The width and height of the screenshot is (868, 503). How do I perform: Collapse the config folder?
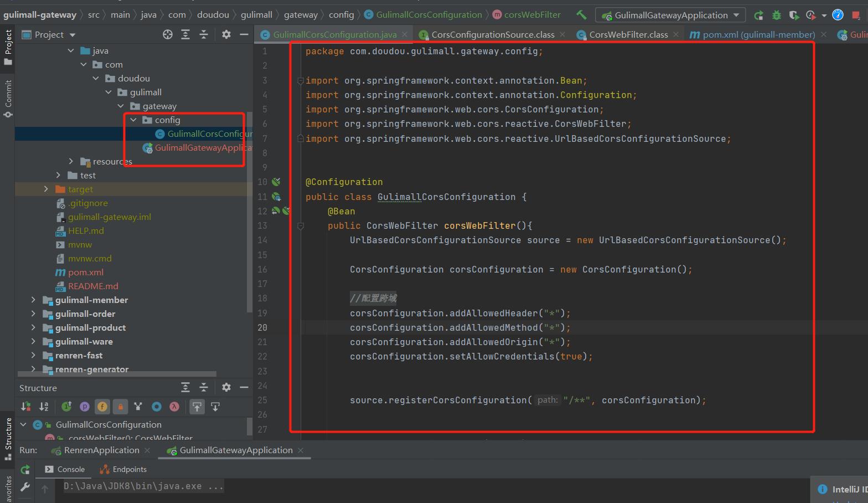[x=133, y=120]
